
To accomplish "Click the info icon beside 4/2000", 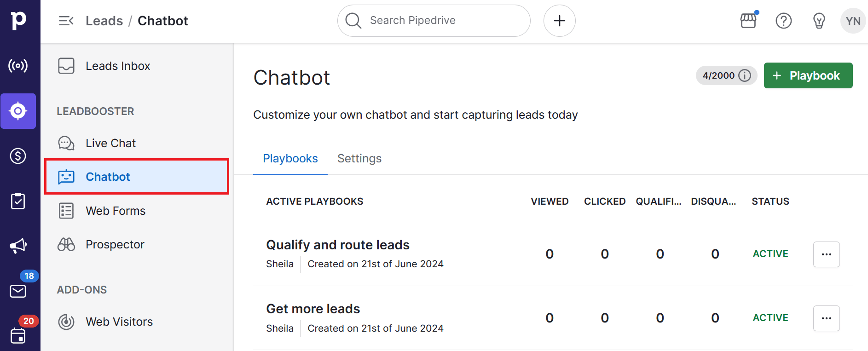I will click(745, 75).
